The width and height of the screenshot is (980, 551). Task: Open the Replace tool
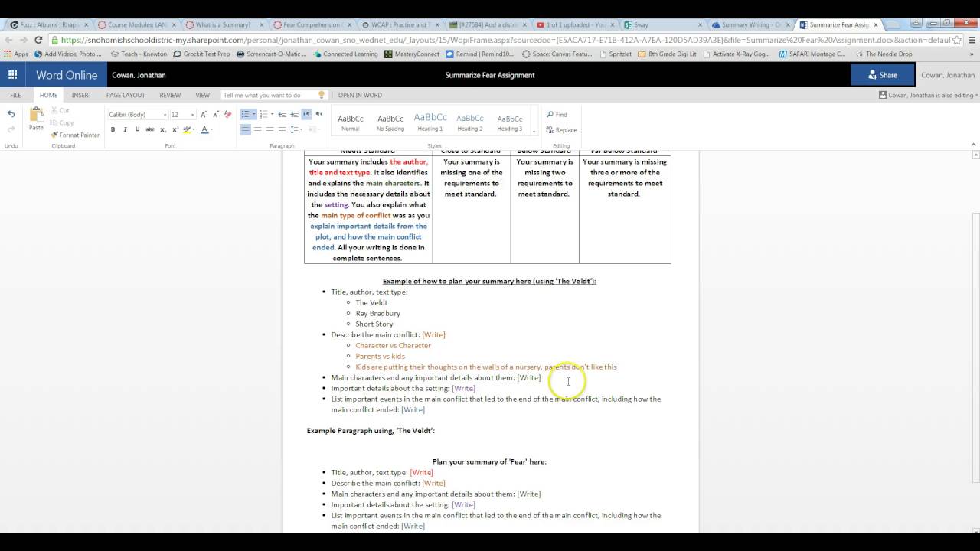pyautogui.click(x=561, y=130)
